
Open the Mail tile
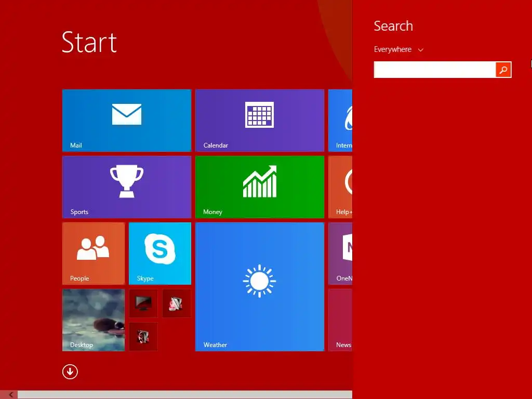pyautogui.click(x=127, y=121)
